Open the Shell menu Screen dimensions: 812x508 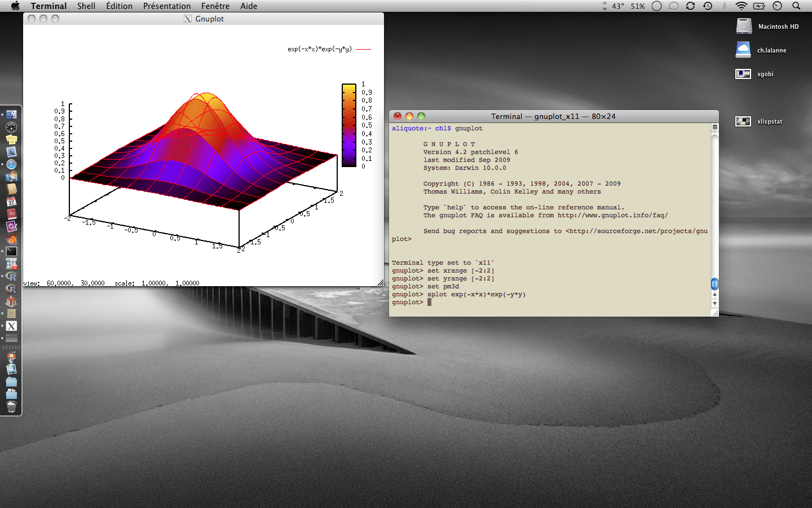86,6
